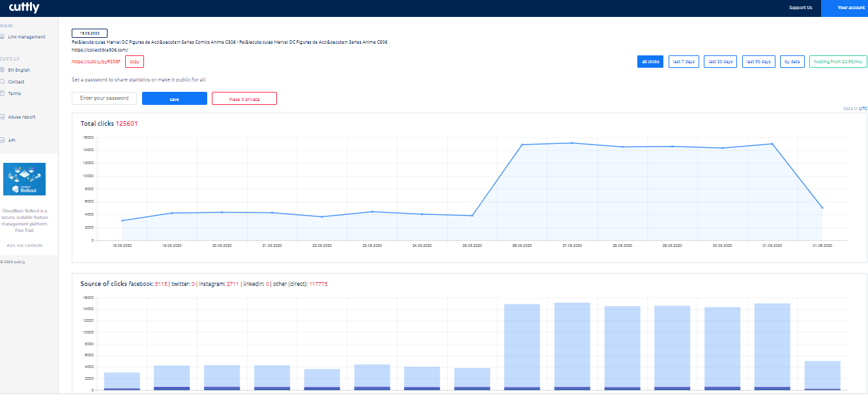The height and width of the screenshot is (398, 868).
Task: Click the icon next to API
Action: (3, 140)
